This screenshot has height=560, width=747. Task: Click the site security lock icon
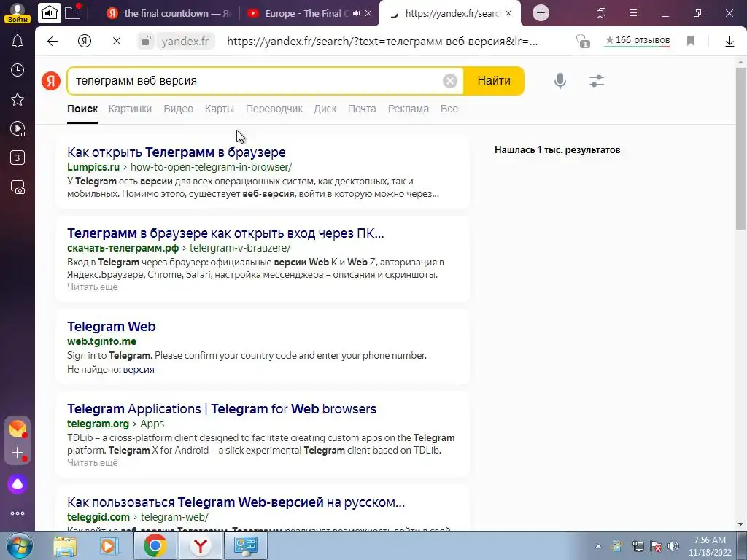coord(145,42)
